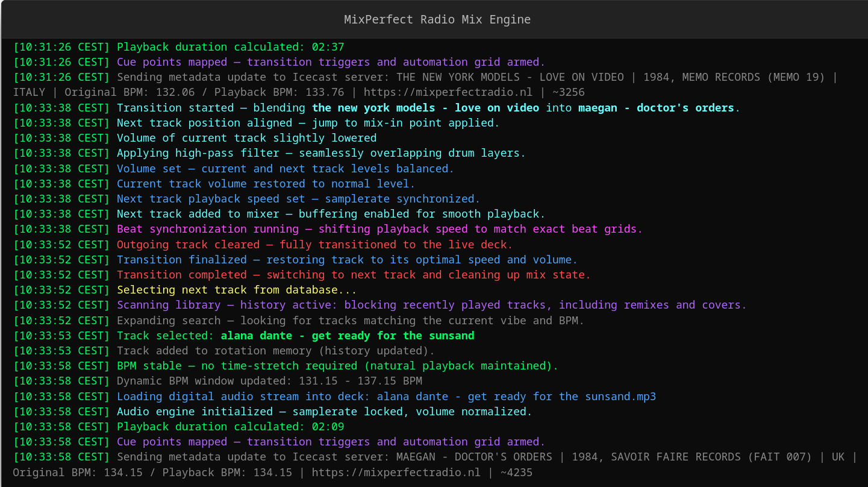
Task: Select the 'Transition finalized' blue log line
Action: point(348,260)
